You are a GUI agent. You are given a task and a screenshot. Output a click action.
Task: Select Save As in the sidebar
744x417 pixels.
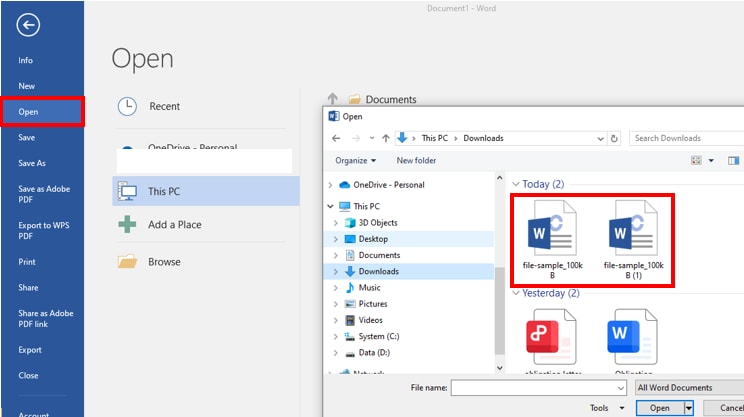(x=32, y=163)
